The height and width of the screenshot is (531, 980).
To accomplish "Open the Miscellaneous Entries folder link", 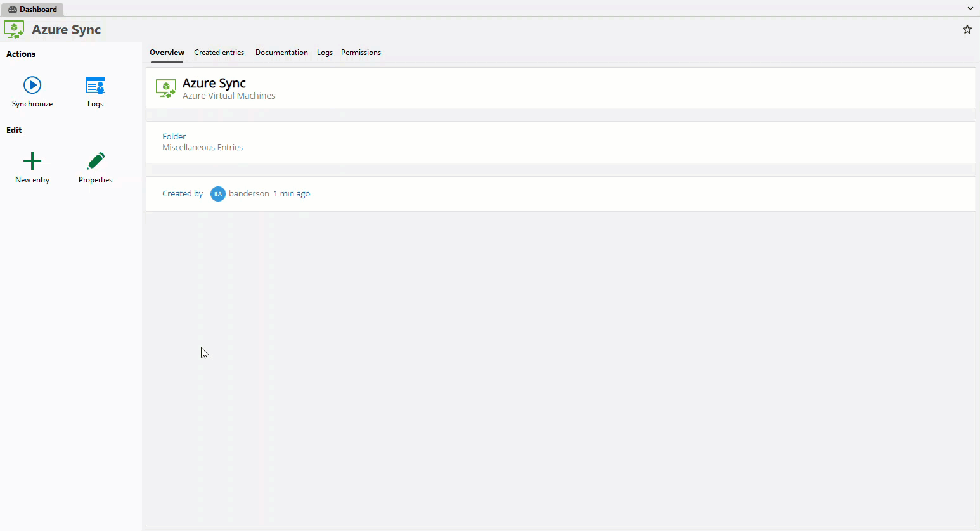I will [202, 147].
